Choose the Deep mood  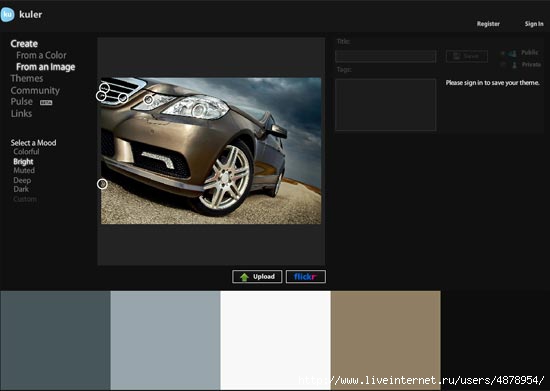22,180
